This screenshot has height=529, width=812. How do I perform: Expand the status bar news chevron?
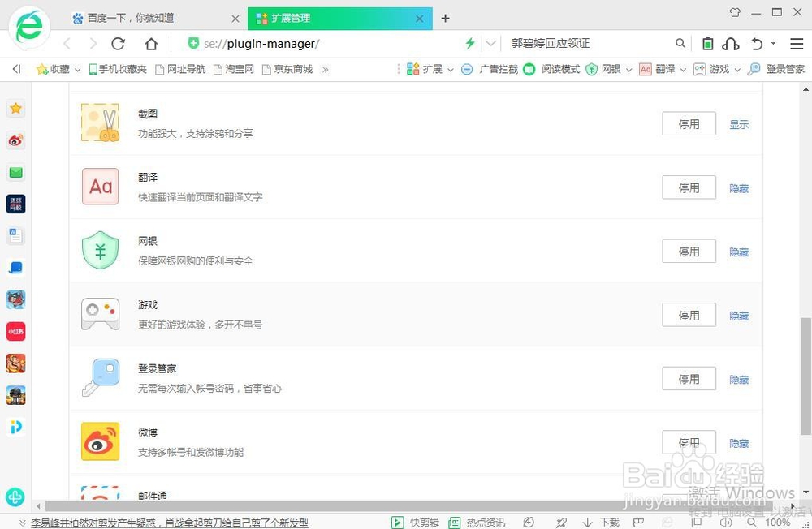pyautogui.click(x=22, y=523)
